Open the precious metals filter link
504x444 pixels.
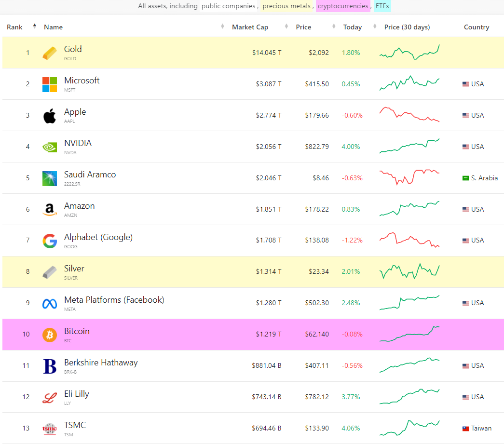[286, 6]
